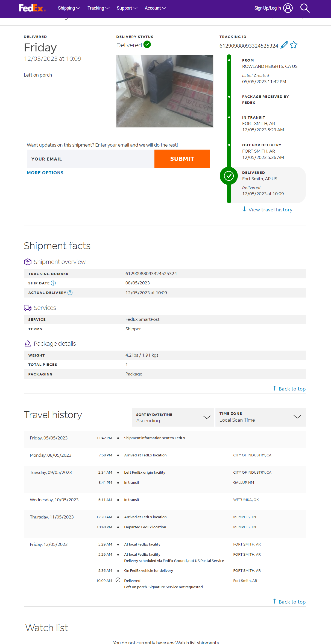Edit tracking ID with pencil icon
The width and height of the screenshot is (331, 644).
pyautogui.click(x=284, y=45)
